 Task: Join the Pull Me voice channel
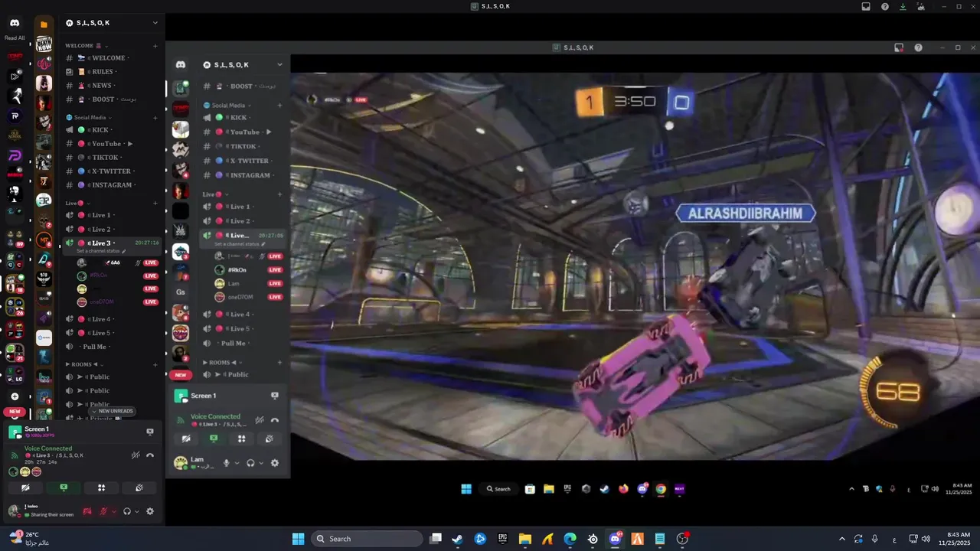pyautogui.click(x=113, y=347)
